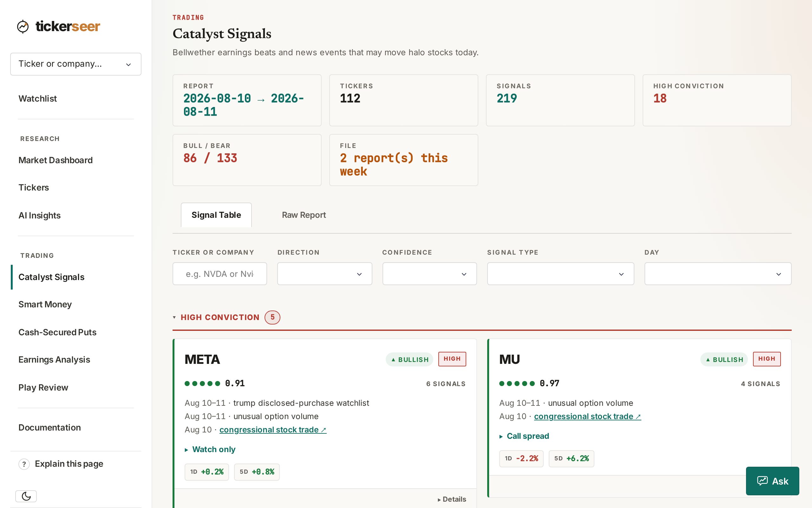Focus the ticker or company filter field
The image size is (812, 508).
pos(220,274)
